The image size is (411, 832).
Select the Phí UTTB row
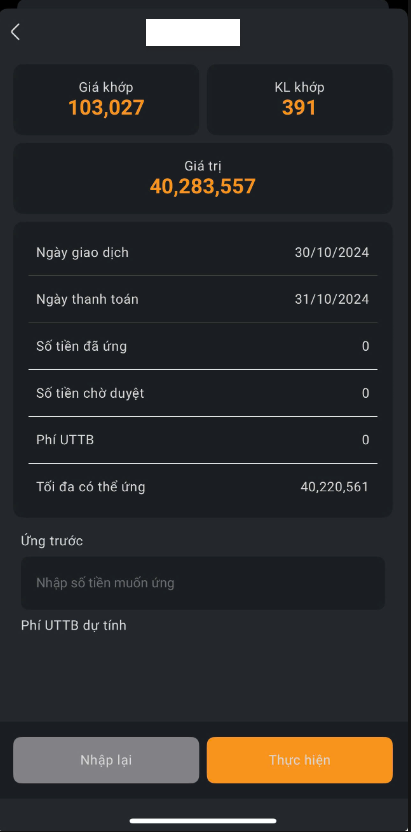tap(203, 440)
